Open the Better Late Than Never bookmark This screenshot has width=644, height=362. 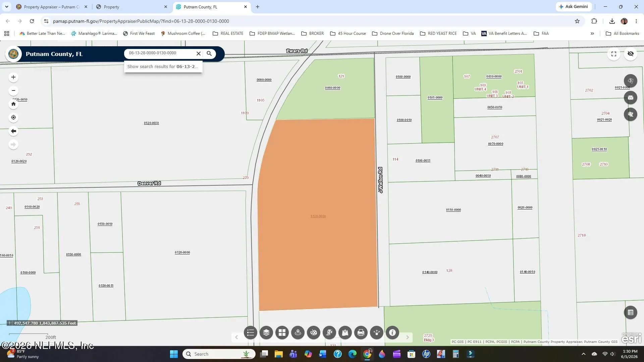42,34
